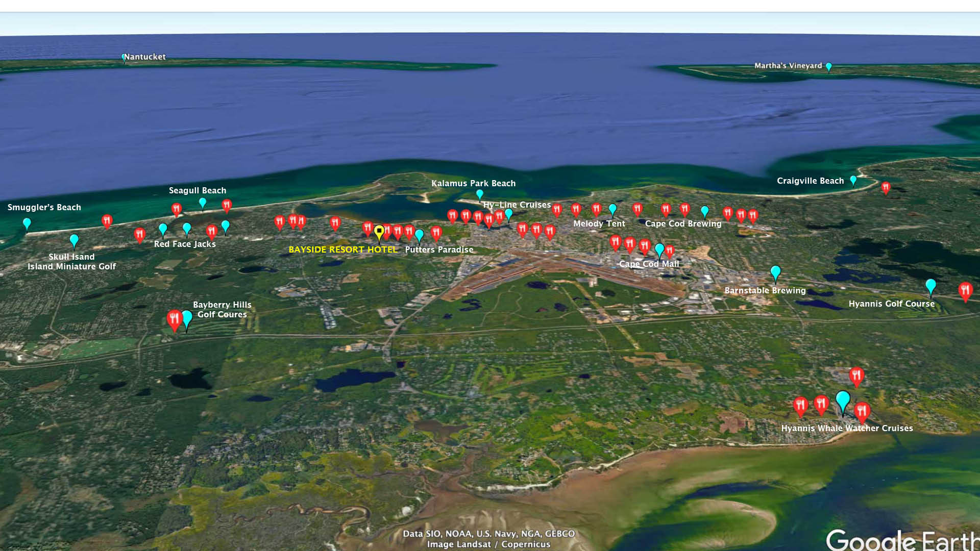The height and width of the screenshot is (551, 980).
Task: Click the Nantucket label
Action: [145, 57]
